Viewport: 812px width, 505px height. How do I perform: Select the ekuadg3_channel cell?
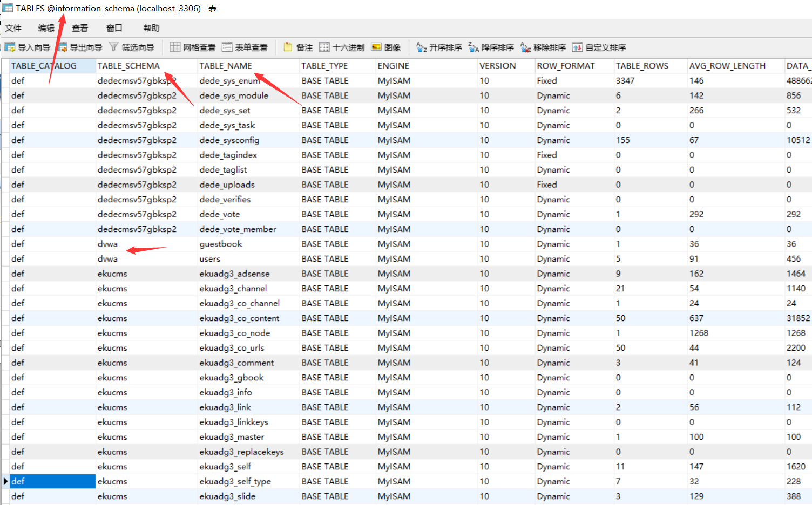249,289
